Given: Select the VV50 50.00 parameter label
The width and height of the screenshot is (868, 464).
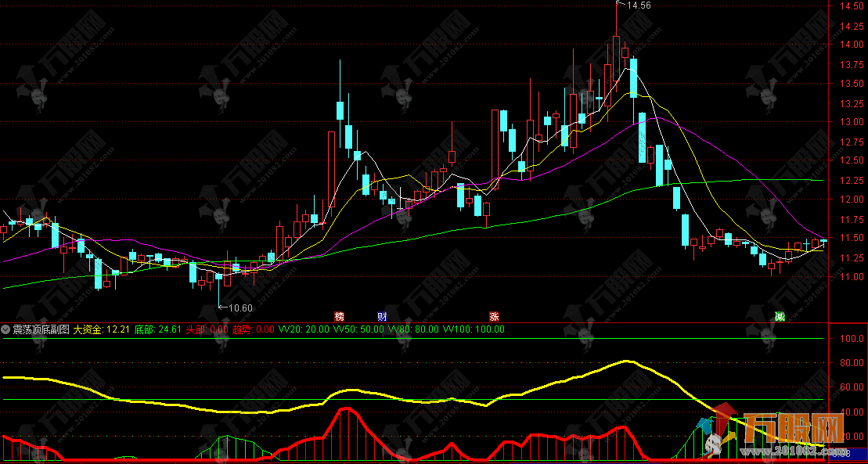Looking at the screenshot, I should 359,329.
